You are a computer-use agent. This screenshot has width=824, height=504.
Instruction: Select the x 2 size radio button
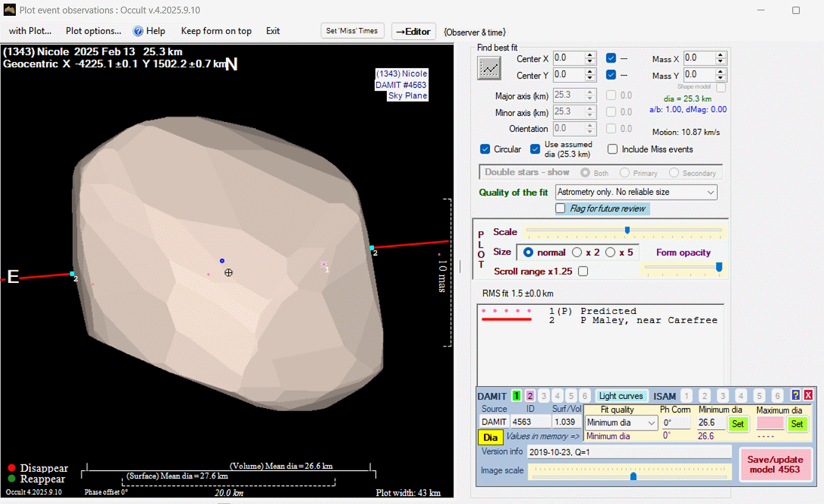point(577,252)
